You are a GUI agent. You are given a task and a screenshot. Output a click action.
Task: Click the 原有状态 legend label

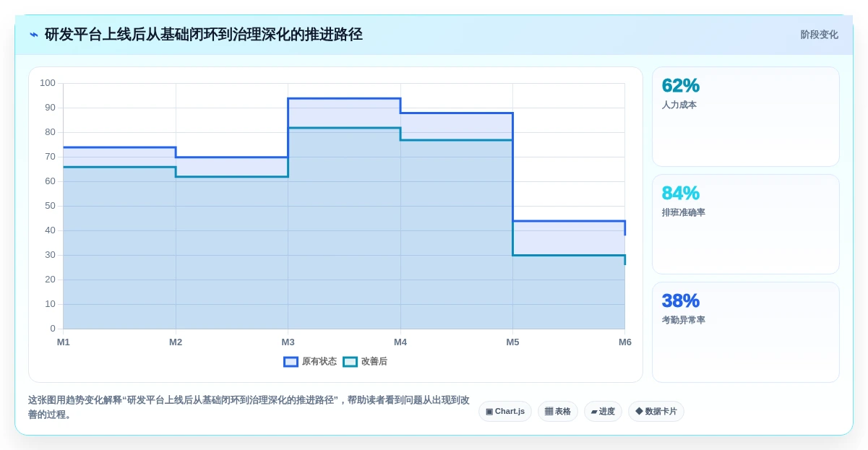point(319,362)
